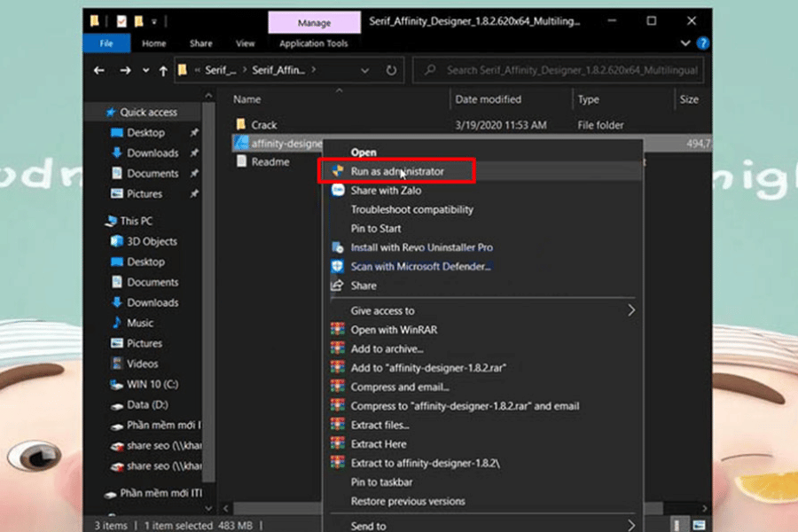The width and height of the screenshot is (798, 532).
Task: Click the Microsoft Defender shield icon
Action: (337, 266)
